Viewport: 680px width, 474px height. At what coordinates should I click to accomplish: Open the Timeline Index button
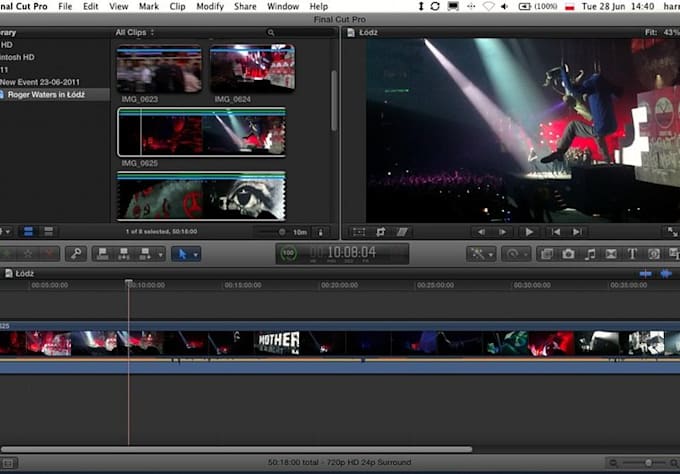8,463
